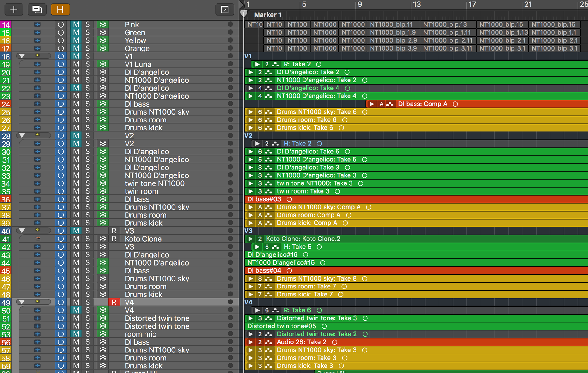Toggle record enable R on Koto Clone track
The width and height of the screenshot is (588, 373).
[x=114, y=239]
